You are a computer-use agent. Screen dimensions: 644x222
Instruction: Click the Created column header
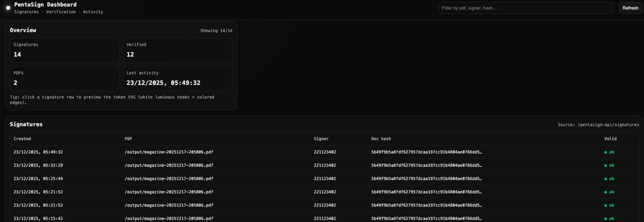pyautogui.click(x=22, y=139)
